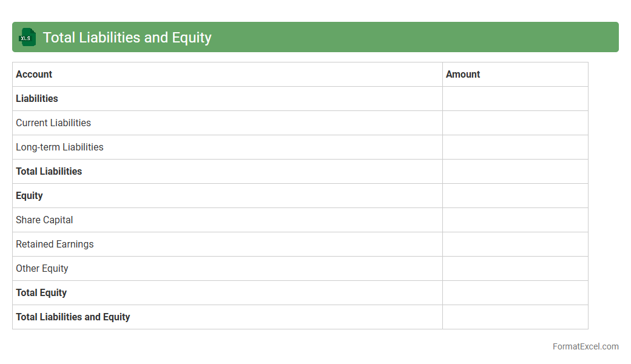Click the bold Total Liabilities row label
631x364 pixels.
(x=49, y=171)
